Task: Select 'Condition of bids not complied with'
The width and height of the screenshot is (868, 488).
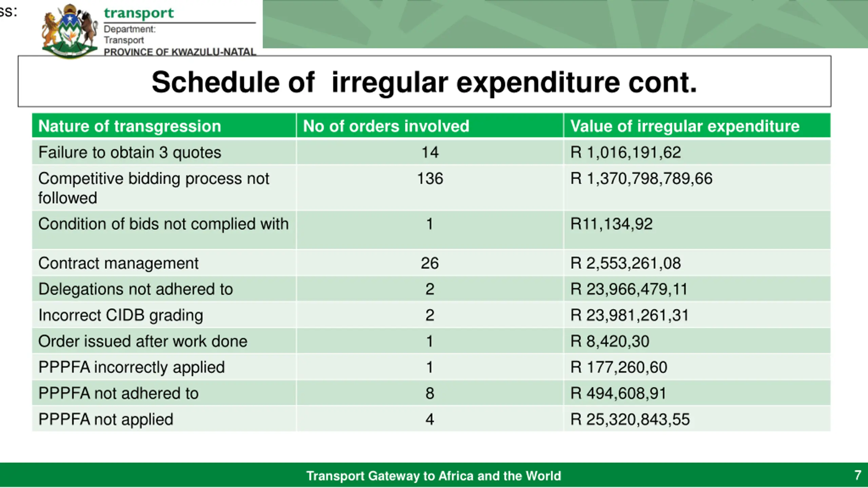Action: coord(163,224)
